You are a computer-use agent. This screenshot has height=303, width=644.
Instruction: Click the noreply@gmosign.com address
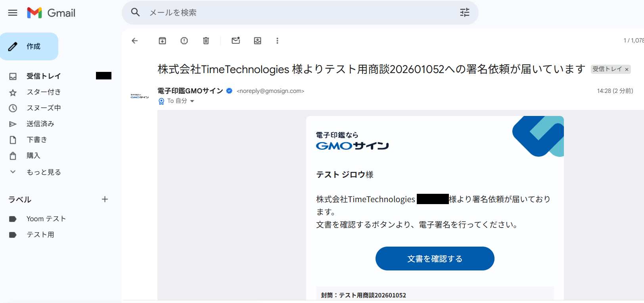270,91
